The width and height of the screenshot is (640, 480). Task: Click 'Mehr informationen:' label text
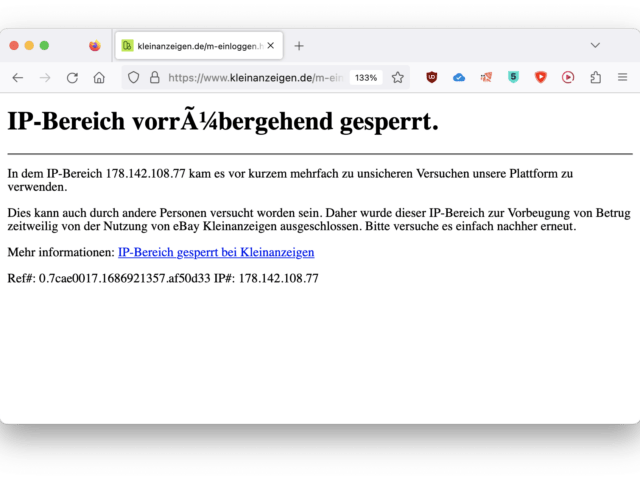[61, 252]
